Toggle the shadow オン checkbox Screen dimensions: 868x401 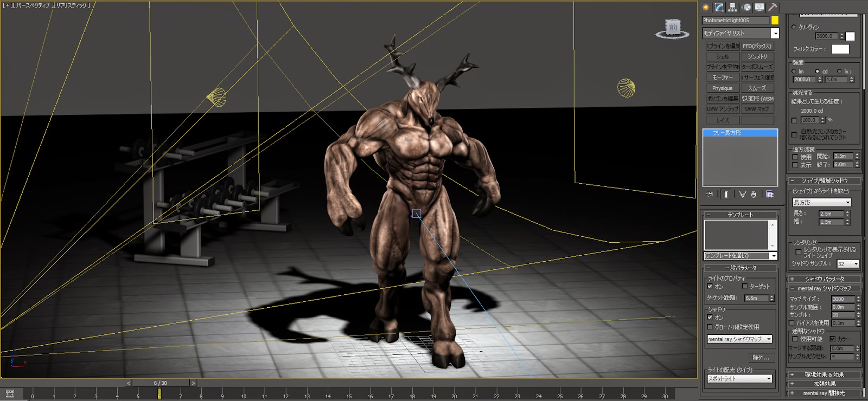pos(710,318)
